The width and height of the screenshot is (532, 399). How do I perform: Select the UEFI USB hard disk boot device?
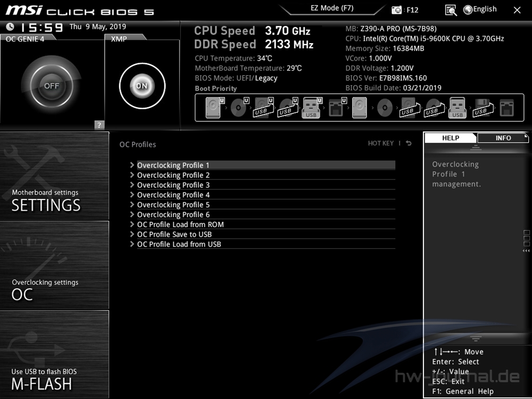click(x=264, y=107)
